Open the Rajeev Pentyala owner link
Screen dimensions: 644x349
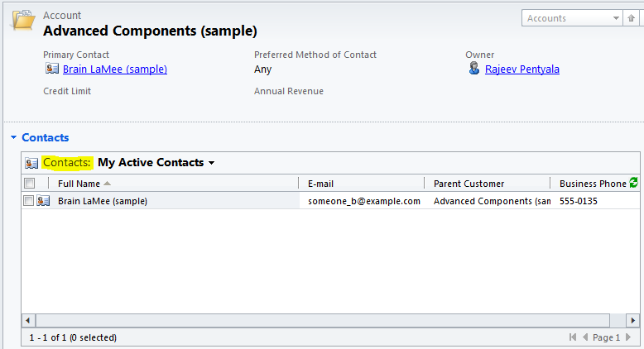pyautogui.click(x=522, y=69)
